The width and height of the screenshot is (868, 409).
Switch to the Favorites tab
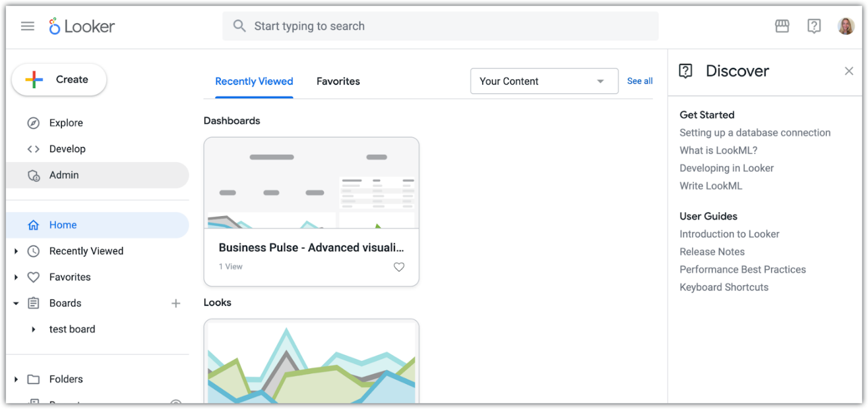point(338,81)
